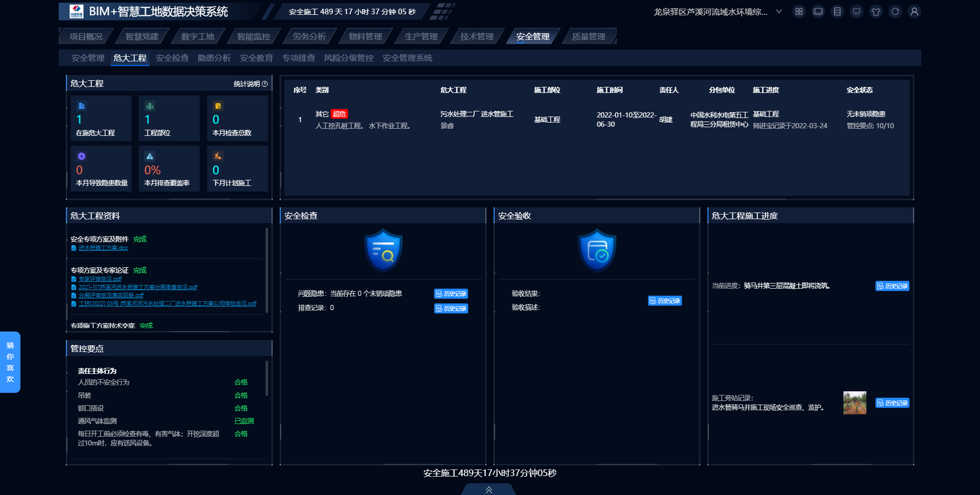
Task: Click 历史记录 button beside 当前进度
Action: pos(892,286)
